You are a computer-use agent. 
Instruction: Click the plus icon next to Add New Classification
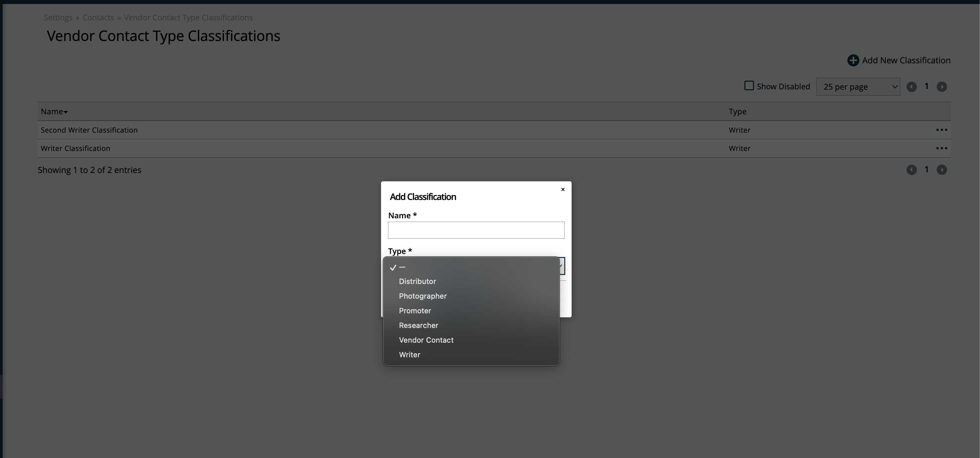click(853, 60)
